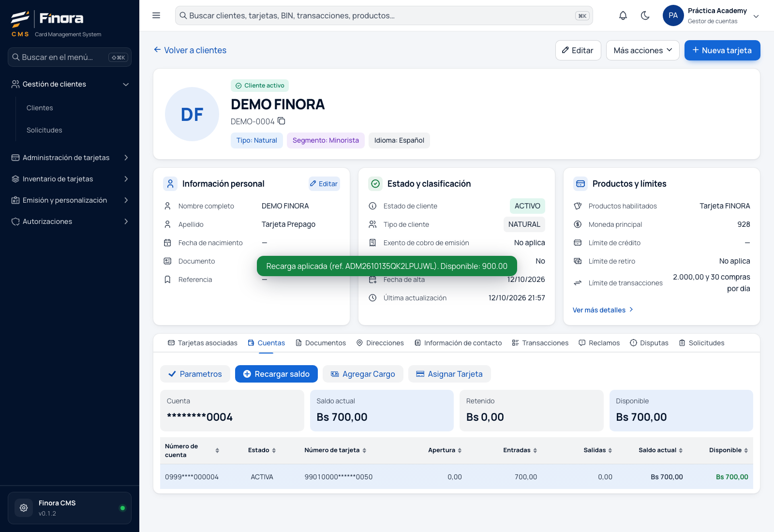Switch to Tarjetas asociadas tab
The height and width of the screenshot is (532, 774).
point(202,343)
